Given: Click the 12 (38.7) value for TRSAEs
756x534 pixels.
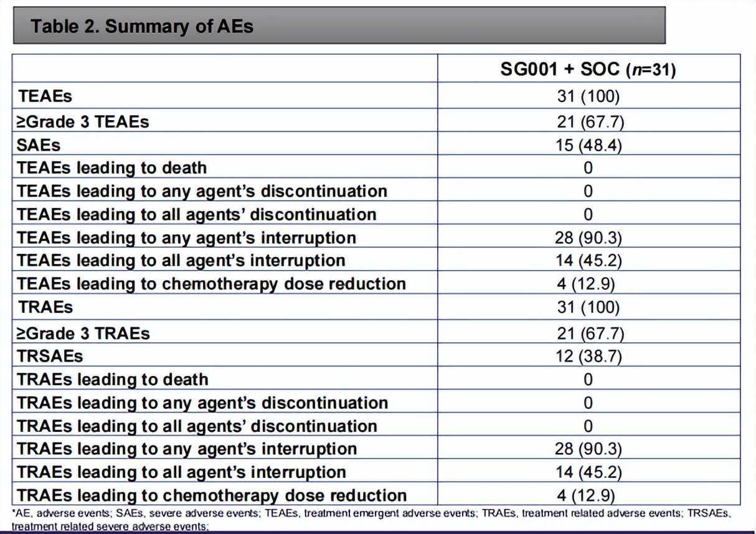Looking at the screenshot, I should click(x=588, y=356).
